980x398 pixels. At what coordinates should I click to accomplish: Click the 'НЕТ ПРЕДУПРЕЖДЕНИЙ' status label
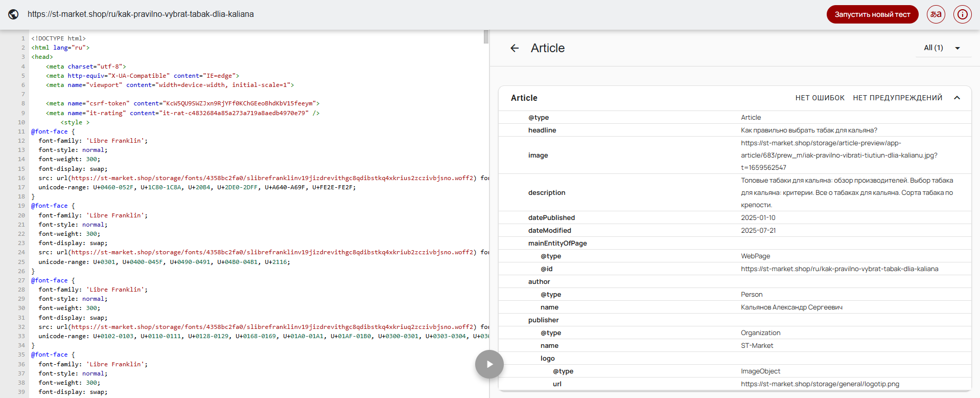pyautogui.click(x=897, y=98)
